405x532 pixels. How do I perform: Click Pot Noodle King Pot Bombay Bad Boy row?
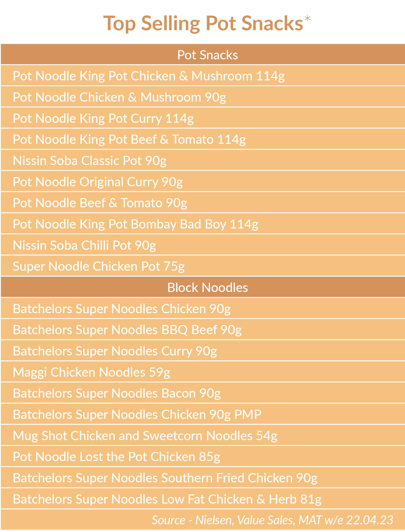(135, 224)
